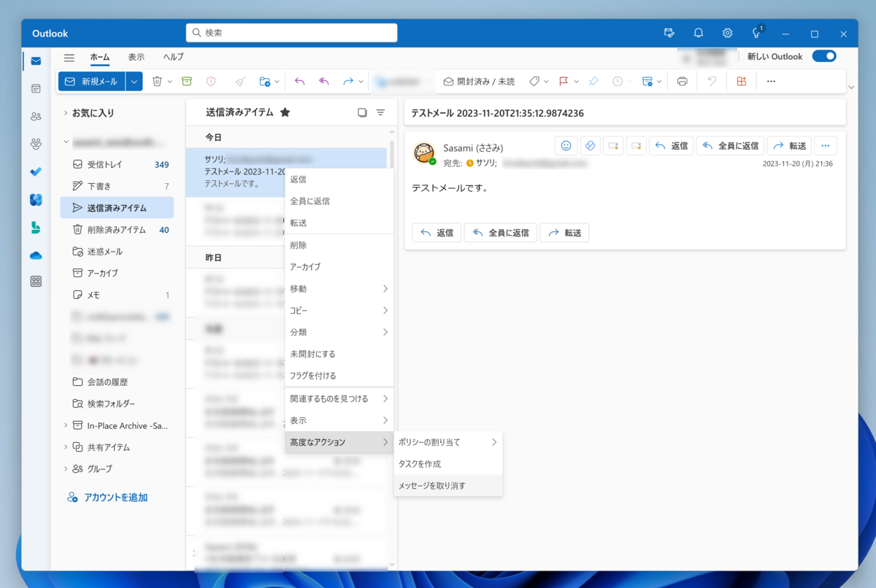Open the Tips lightbulb icon
The height and width of the screenshot is (588, 876).
tap(757, 33)
